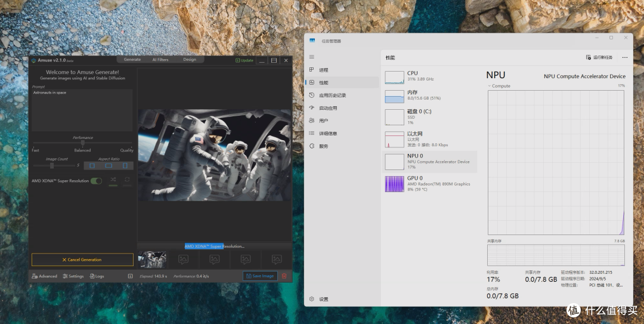Click the Performance slider handle at Balanced
Image resolution: width=644 pixels, height=324 pixels.
point(83,143)
